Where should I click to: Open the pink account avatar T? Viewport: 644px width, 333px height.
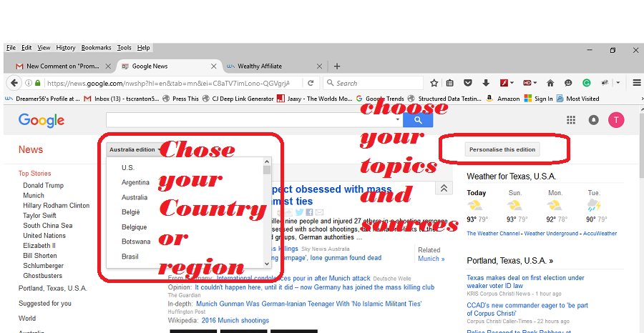tap(616, 120)
